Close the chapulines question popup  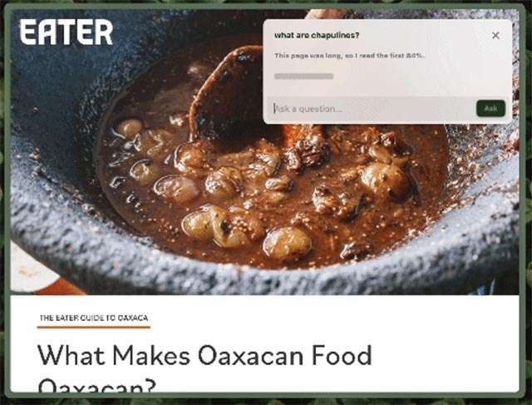coord(495,35)
